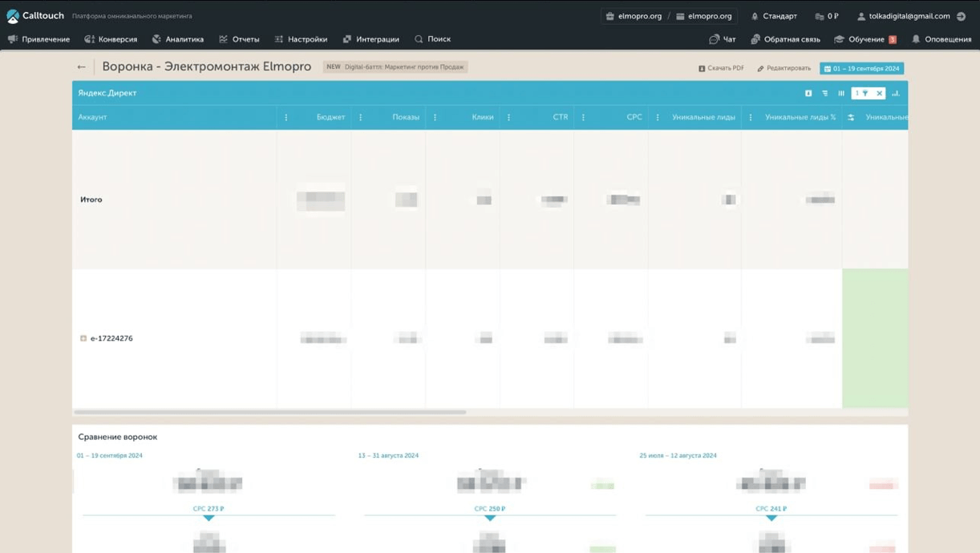Image resolution: width=980 pixels, height=553 pixels.
Task: Open Обратная связь feedback
Action: click(x=785, y=39)
